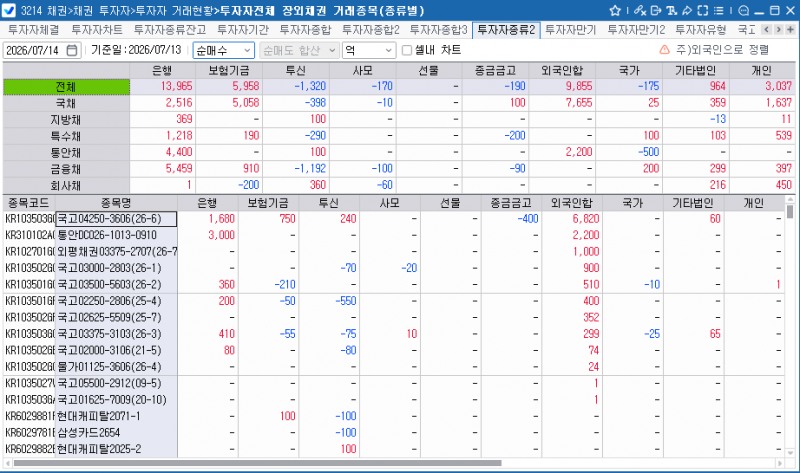800x473 pixels.
Task: Open the 투자자유형 tab
Action: (701, 30)
